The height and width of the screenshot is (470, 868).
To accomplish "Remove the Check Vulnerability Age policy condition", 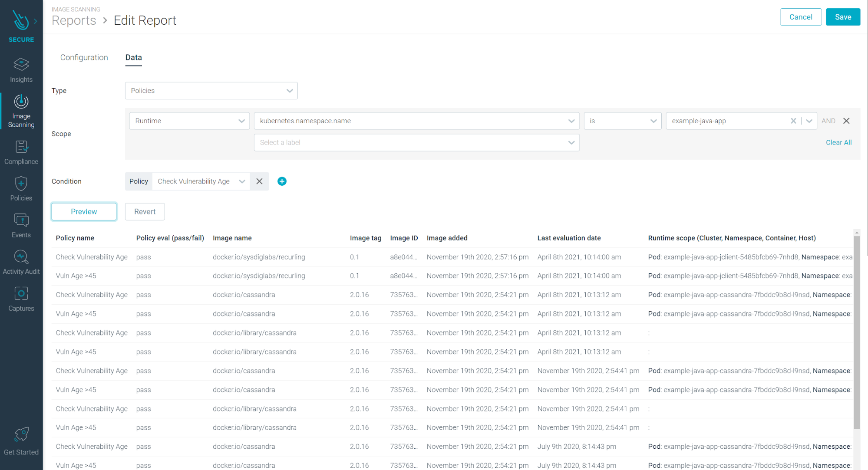I will coord(259,181).
